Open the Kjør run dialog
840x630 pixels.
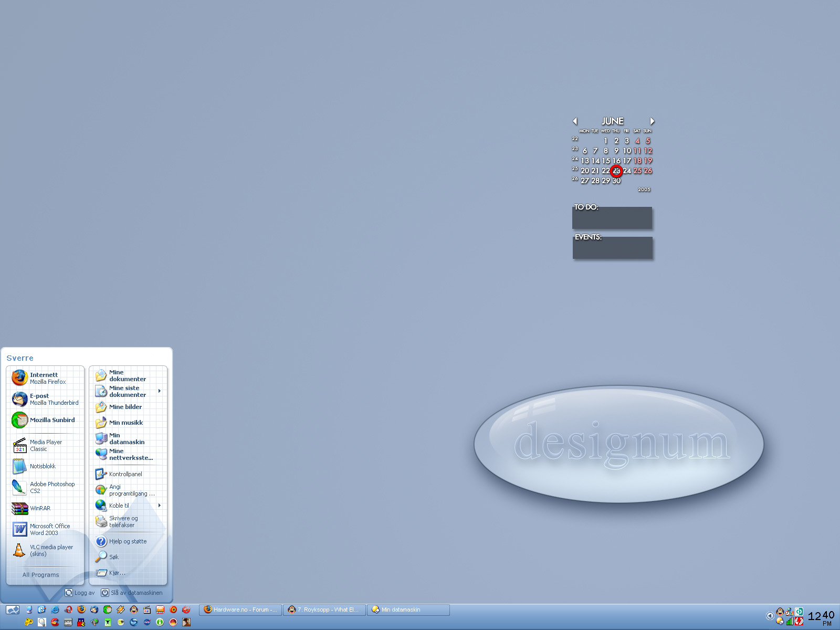[128, 573]
